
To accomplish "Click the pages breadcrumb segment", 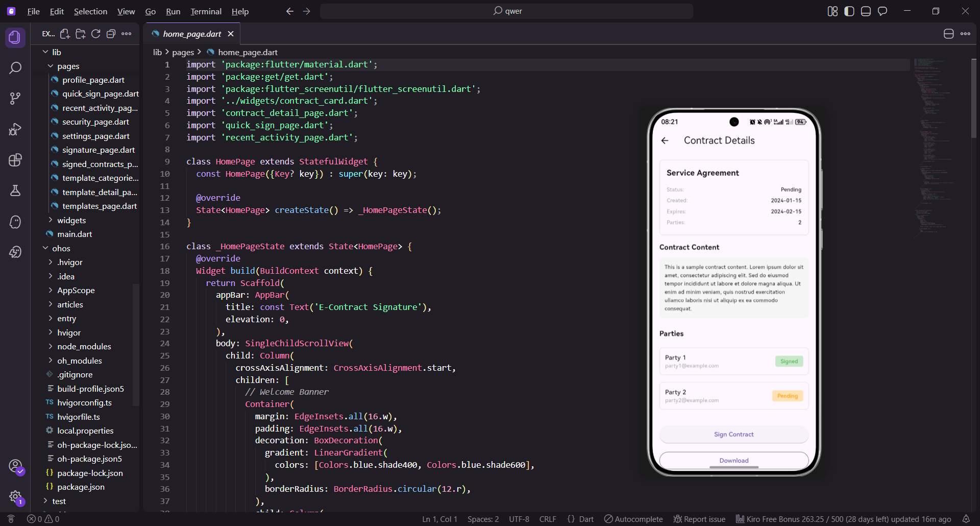I will [x=183, y=52].
